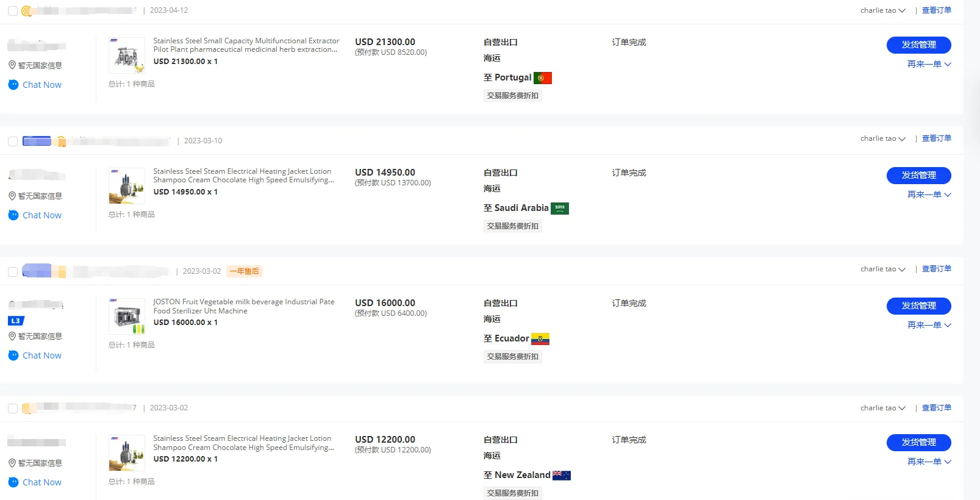Open 查看订单 link for 2023-04-12 order
This screenshot has height=500, width=980.
(937, 10)
